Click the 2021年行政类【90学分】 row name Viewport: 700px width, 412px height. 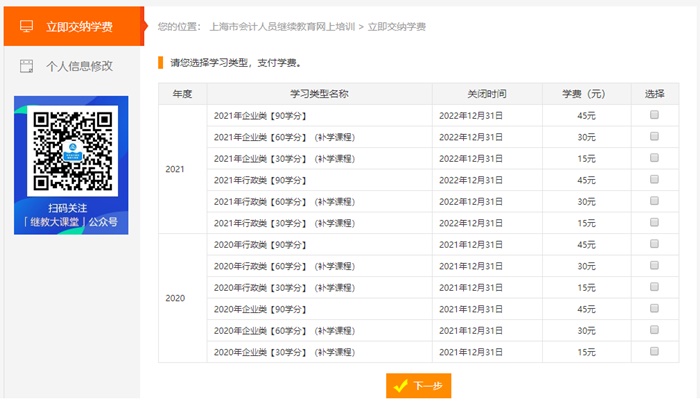pos(260,180)
